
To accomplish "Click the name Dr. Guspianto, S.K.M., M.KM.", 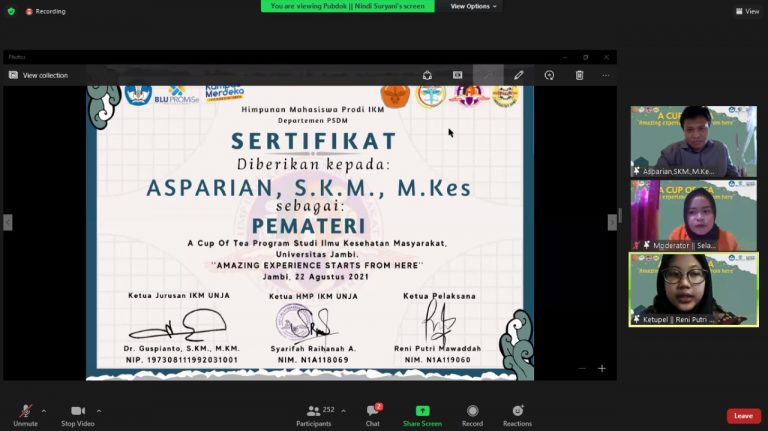I will [x=182, y=349].
